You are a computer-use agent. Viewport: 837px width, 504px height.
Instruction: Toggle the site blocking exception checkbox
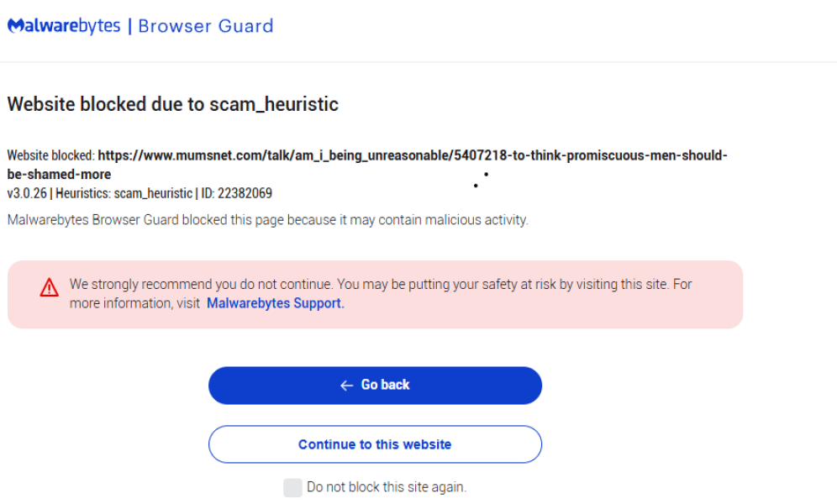292,487
